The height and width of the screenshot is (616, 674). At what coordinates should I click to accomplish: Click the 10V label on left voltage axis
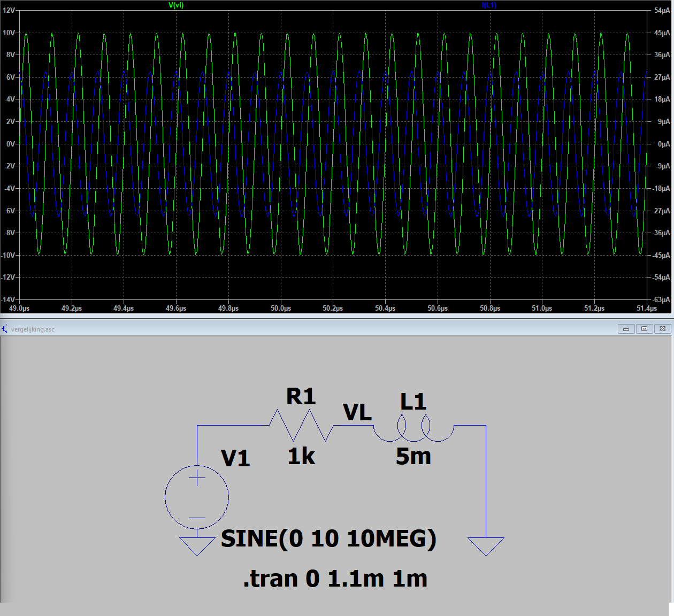(x=9, y=33)
